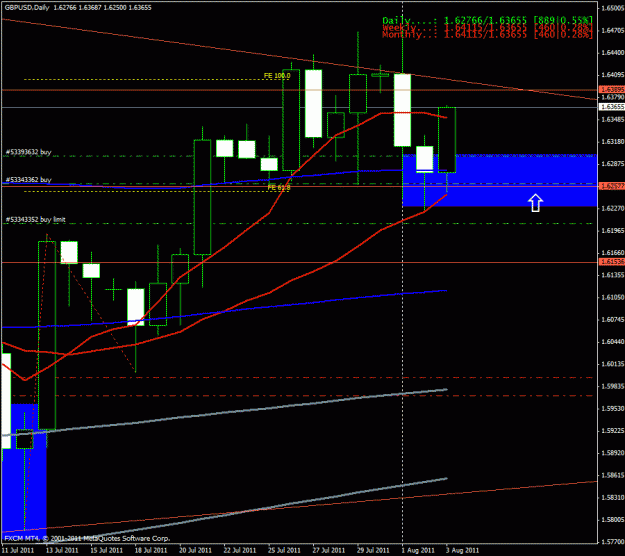The height and width of the screenshot is (556, 625).
Task: Click the '27 Jul 2011' date label
Action: point(329,550)
